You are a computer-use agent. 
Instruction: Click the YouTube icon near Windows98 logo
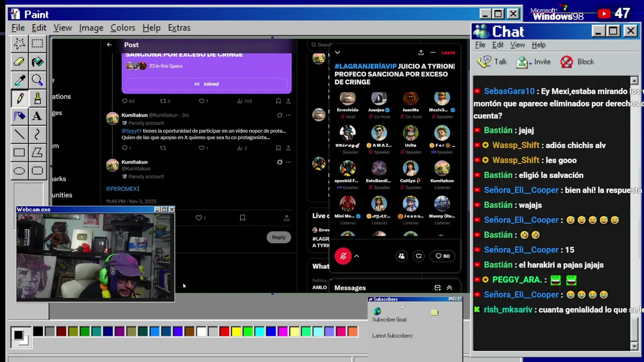pyautogui.click(x=604, y=14)
